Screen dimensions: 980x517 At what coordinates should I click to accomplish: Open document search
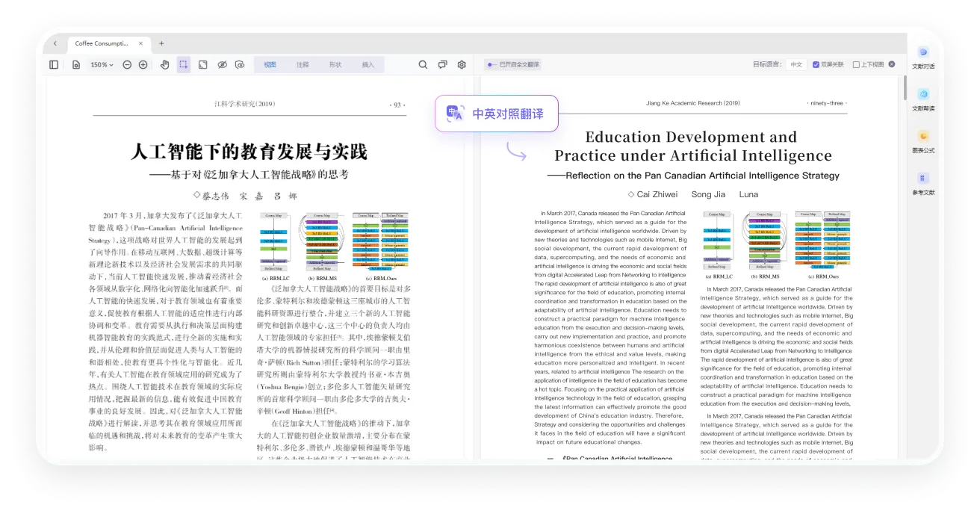click(x=423, y=64)
